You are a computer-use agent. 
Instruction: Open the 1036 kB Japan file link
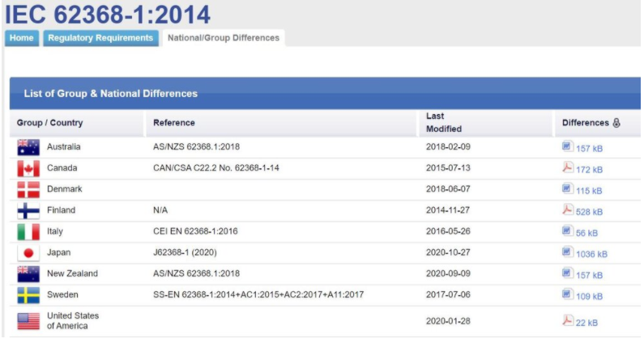tap(591, 254)
